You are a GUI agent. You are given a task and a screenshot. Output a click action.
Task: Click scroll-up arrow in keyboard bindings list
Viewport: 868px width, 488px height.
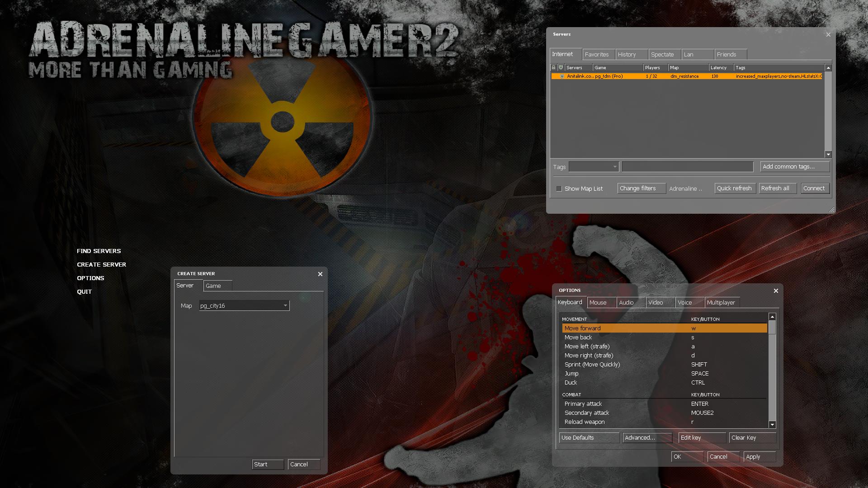click(x=772, y=317)
